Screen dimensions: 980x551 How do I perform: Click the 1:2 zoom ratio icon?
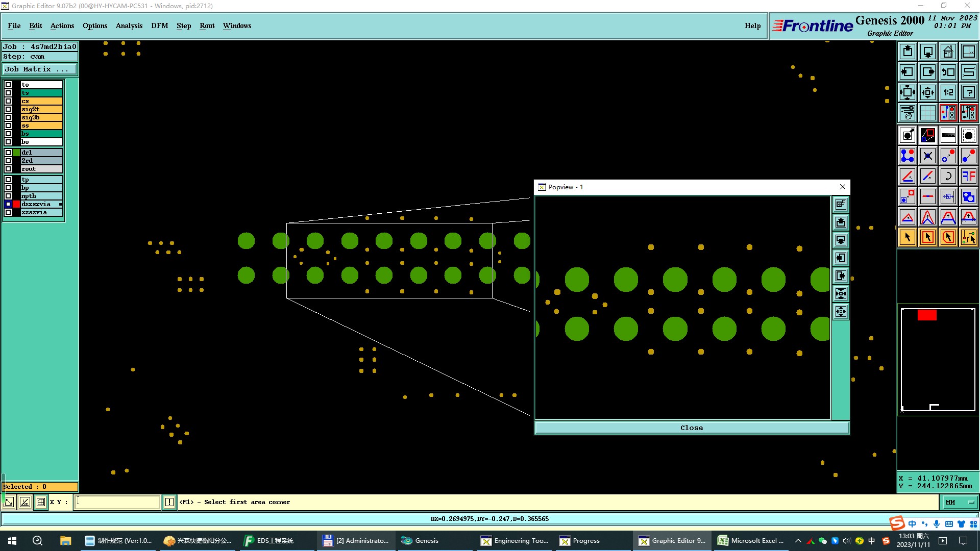[x=948, y=92]
